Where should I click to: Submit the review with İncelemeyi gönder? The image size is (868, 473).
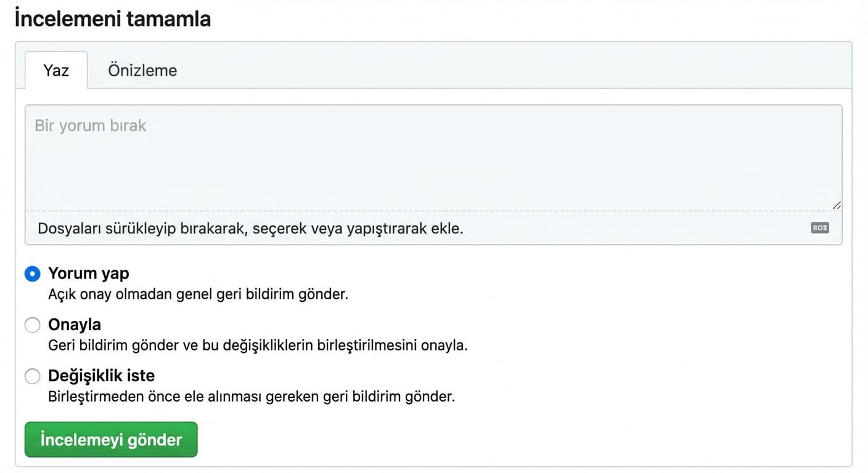[x=110, y=439]
